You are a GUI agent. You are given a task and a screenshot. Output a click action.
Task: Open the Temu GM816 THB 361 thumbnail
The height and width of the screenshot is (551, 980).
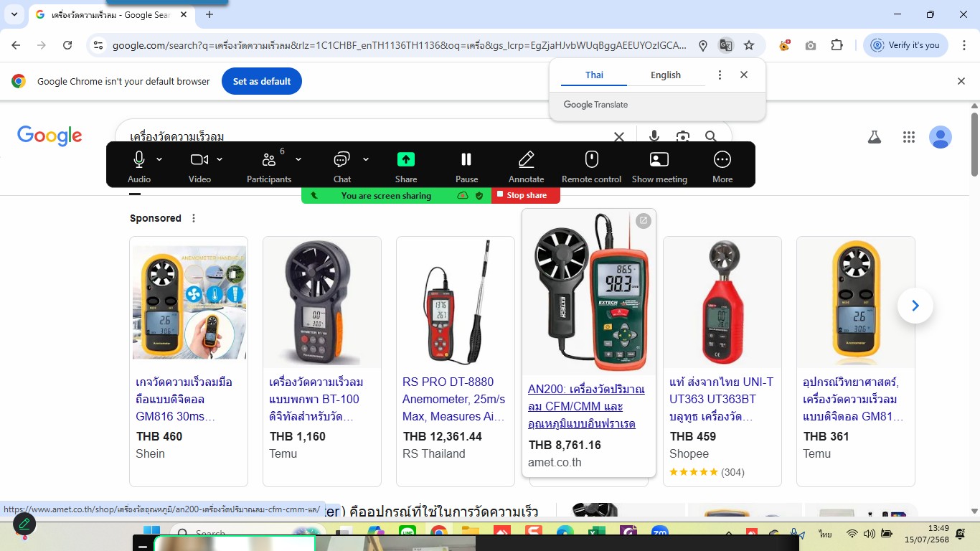[x=856, y=302]
